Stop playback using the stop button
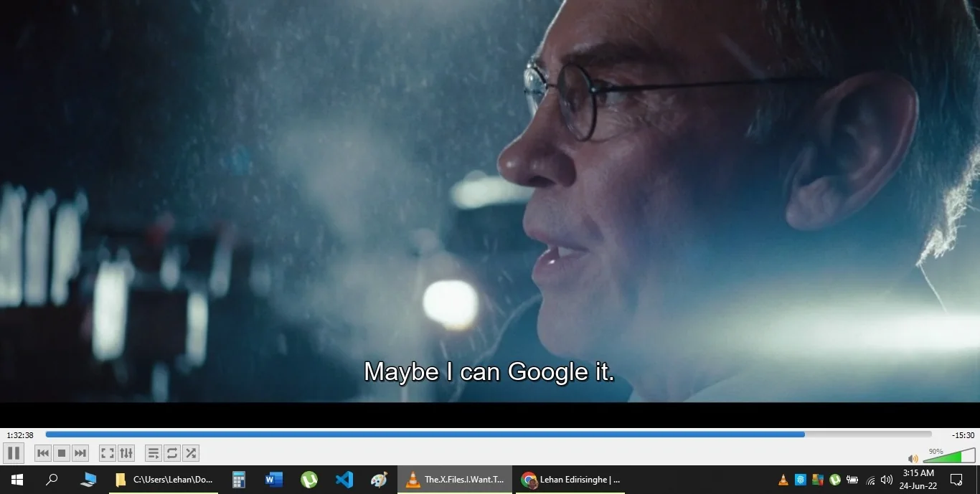The height and width of the screenshot is (494, 980). point(62,453)
